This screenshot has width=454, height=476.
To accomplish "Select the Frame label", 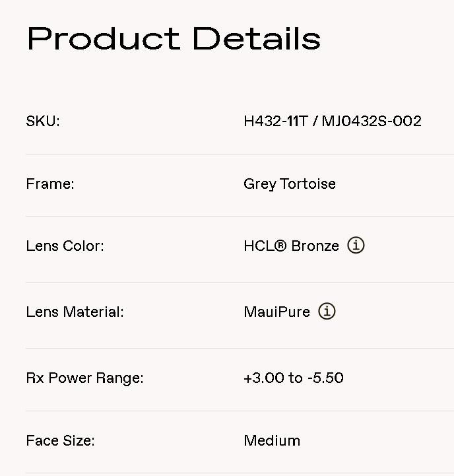I will (50, 184).
